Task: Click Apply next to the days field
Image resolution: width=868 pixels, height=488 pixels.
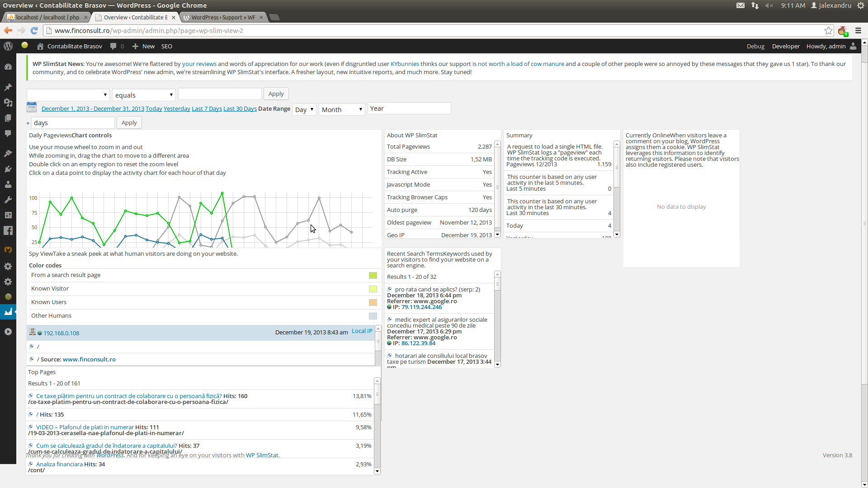Action: click(129, 122)
